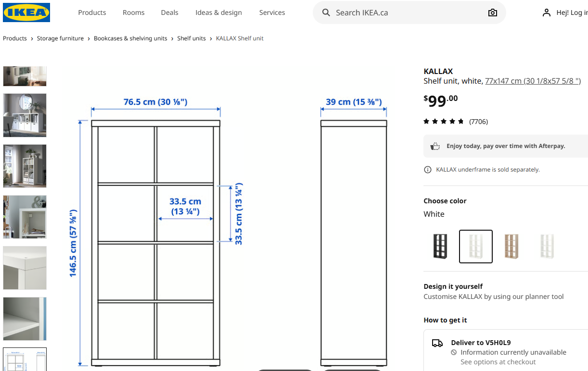Choose the currently selected white color swatch
Screen dimensions: 588x371
pyautogui.click(x=475, y=247)
